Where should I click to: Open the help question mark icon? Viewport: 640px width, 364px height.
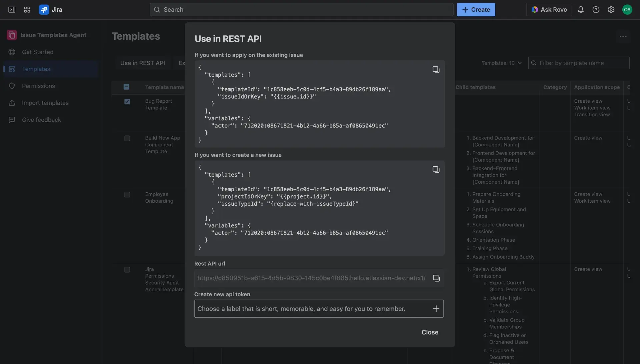[596, 9]
